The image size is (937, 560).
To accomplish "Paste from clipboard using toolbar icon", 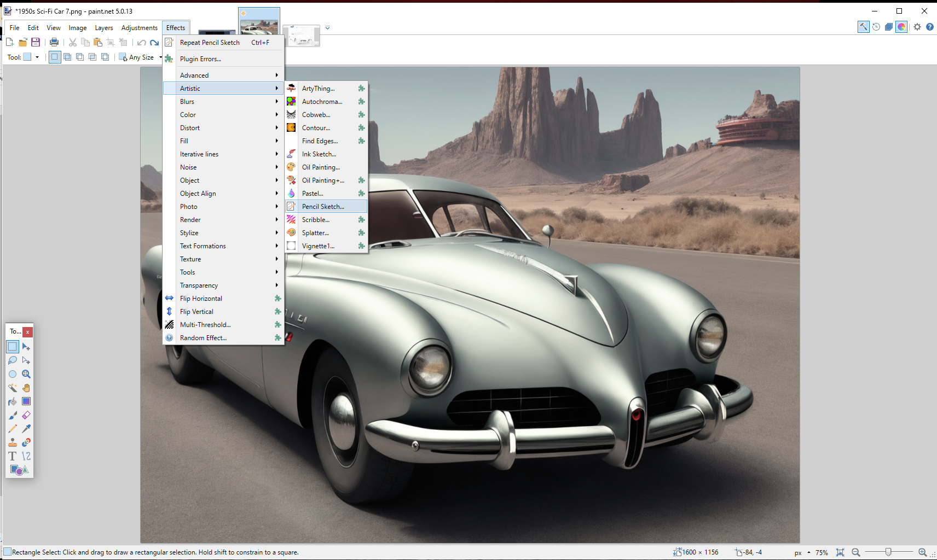I will click(98, 42).
